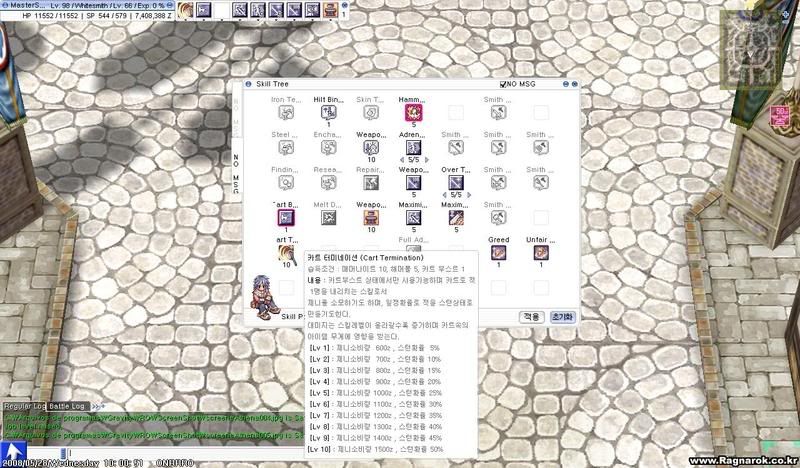Viewport: 800px width, 468px height.
Task: Select the Cart Termination skill in tree
Action: pyautogui.click(x=286, y=253)
